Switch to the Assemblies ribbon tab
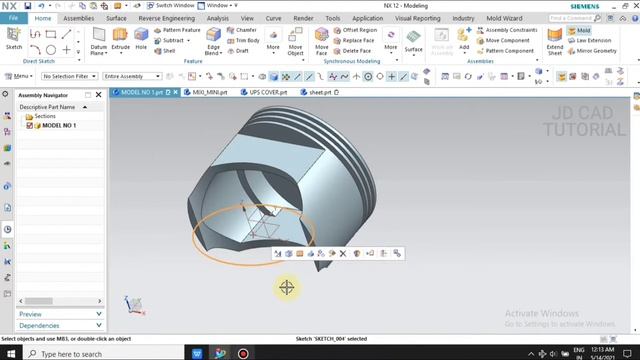Image resolution: width=640 pixels, height=360 pixels. point(78,18)
